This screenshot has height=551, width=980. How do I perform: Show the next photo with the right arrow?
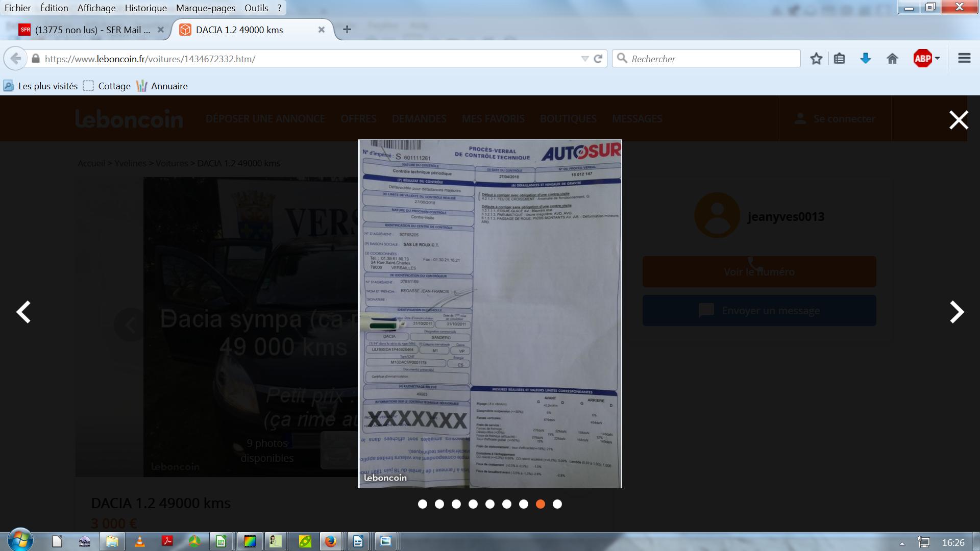pyautogui.click(x=957, y=312)
